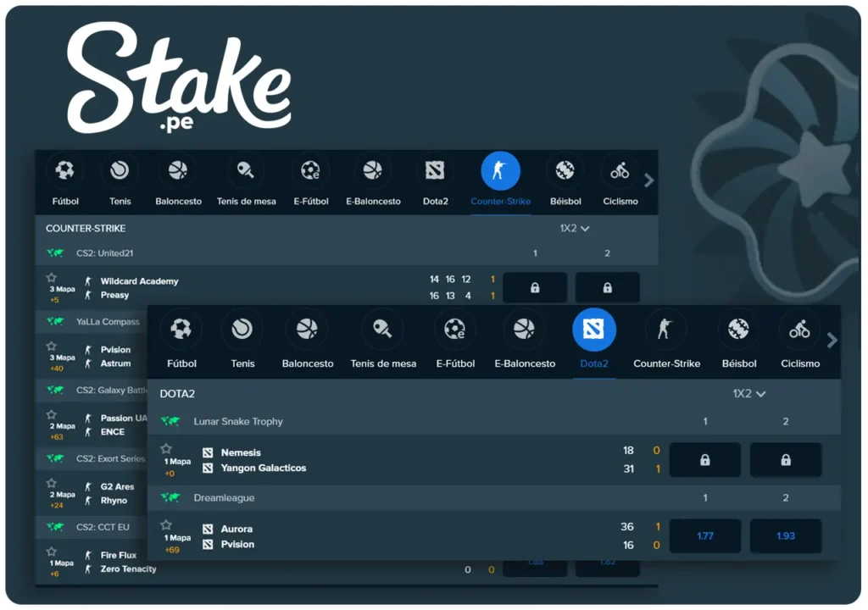This screenshot has height=610, width=868.
Task: Open Wildcard Academy team entry
Action: (140, 281)
